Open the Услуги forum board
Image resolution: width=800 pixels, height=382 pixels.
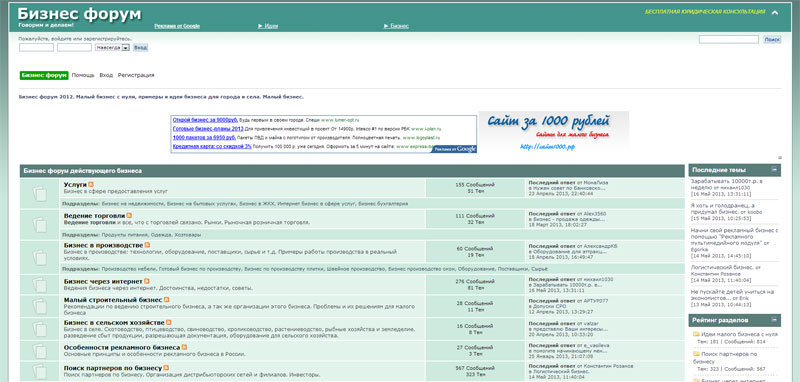coord(75,185)
